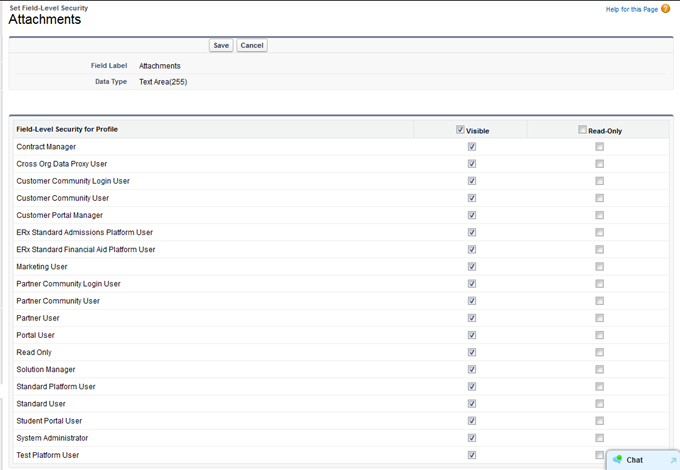This screenshot has width=680, height=470.
Task: Open the Chat panel
Action: tap(635, 460)
